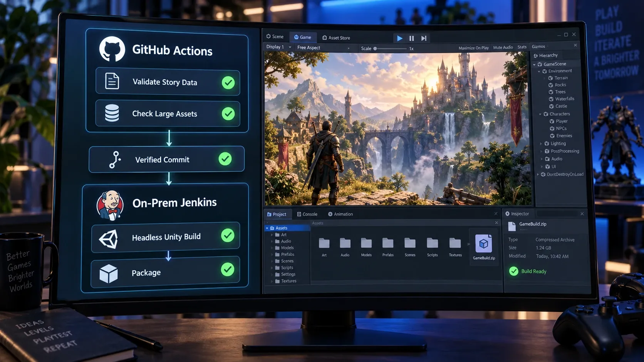The image size is (644, 362).
Task: Click the Stats button
Action: pos(522,47)
